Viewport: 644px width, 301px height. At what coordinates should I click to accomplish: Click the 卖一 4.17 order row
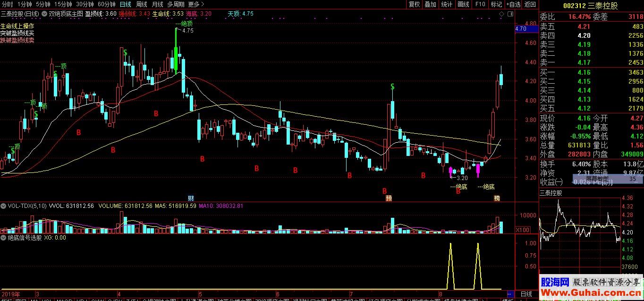[x=592, y=62]
